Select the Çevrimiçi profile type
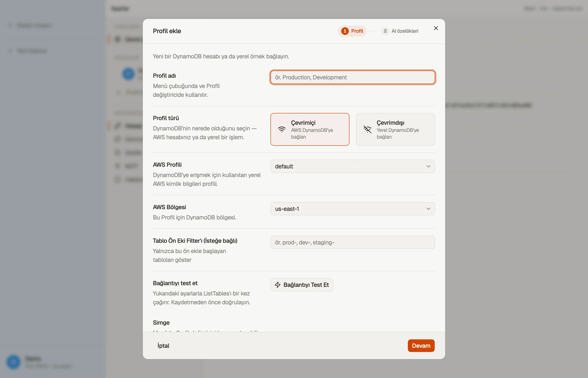 point(310,129)
